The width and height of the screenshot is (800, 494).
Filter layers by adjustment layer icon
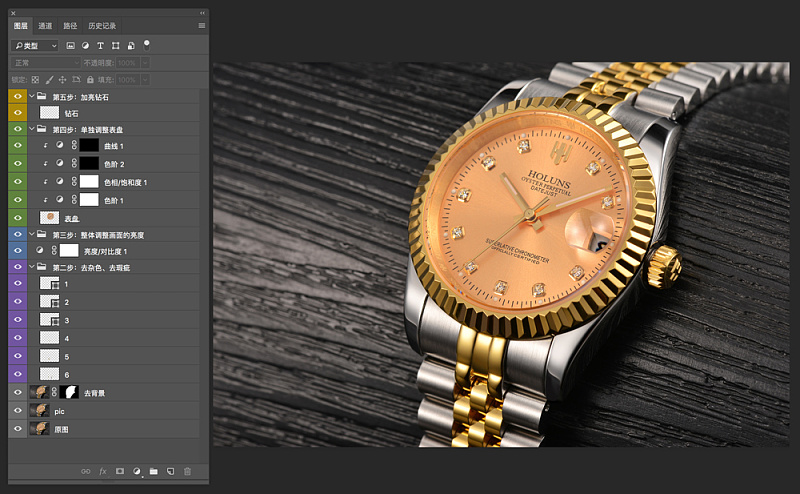point(85,45)
